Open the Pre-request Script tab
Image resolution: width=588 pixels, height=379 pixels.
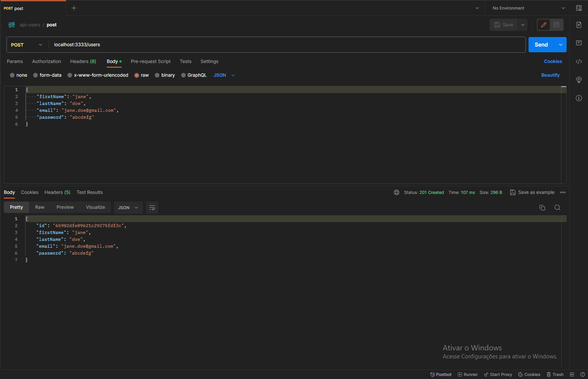click(x=151, y=61)
